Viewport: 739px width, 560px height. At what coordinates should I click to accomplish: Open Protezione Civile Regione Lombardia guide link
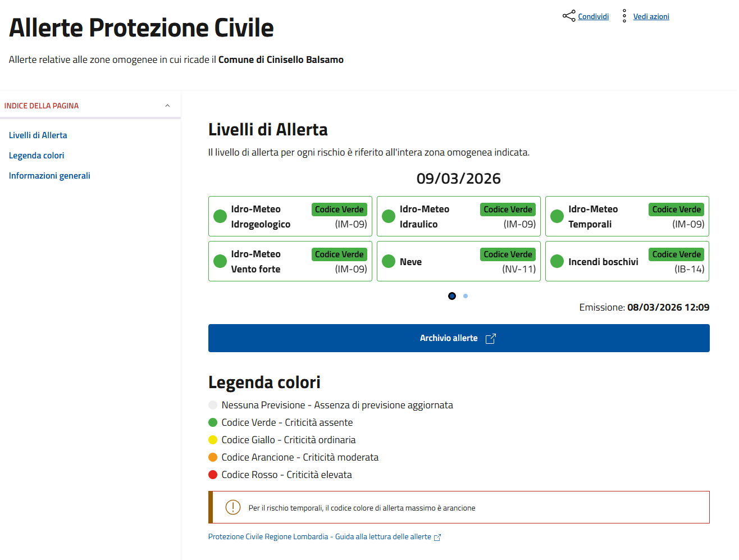320,537
